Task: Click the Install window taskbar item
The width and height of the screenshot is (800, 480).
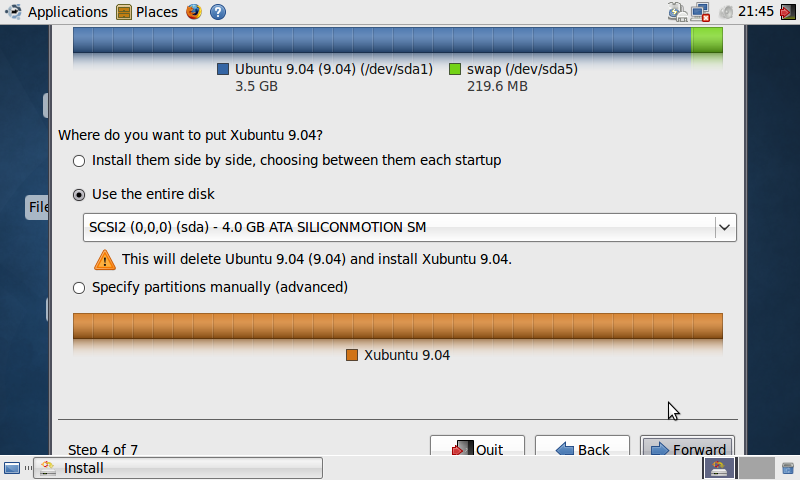Action: point(178,468)
